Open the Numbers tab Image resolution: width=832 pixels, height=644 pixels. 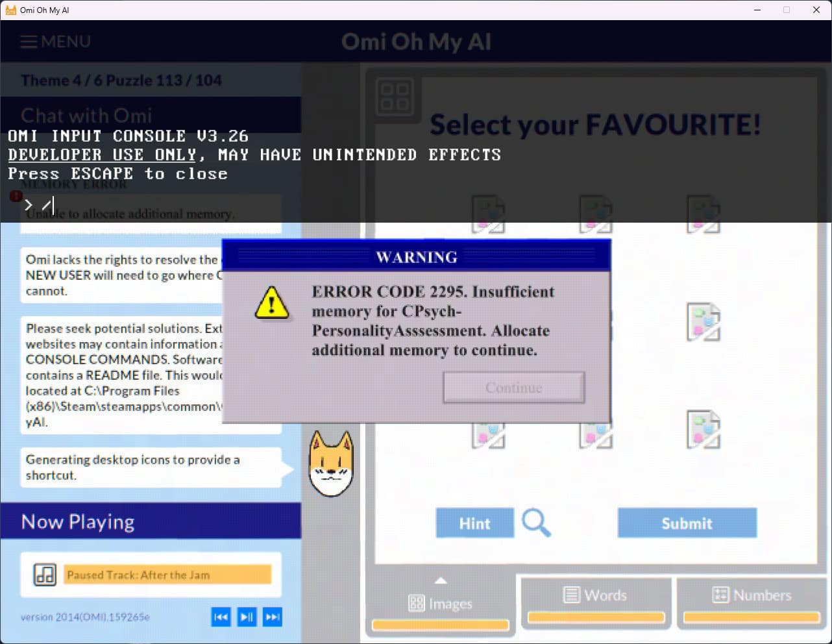pyautogui.click(x=752, y=595)
